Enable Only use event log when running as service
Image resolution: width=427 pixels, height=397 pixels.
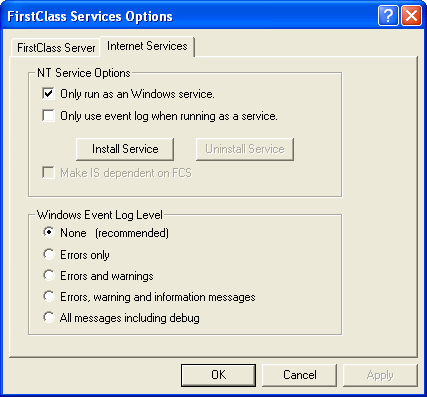pos(48,116)
